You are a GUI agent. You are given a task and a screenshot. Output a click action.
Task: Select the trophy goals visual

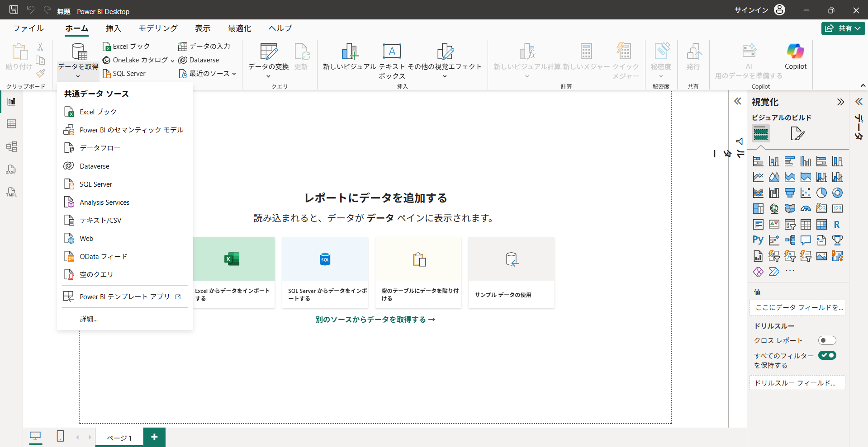837,240
